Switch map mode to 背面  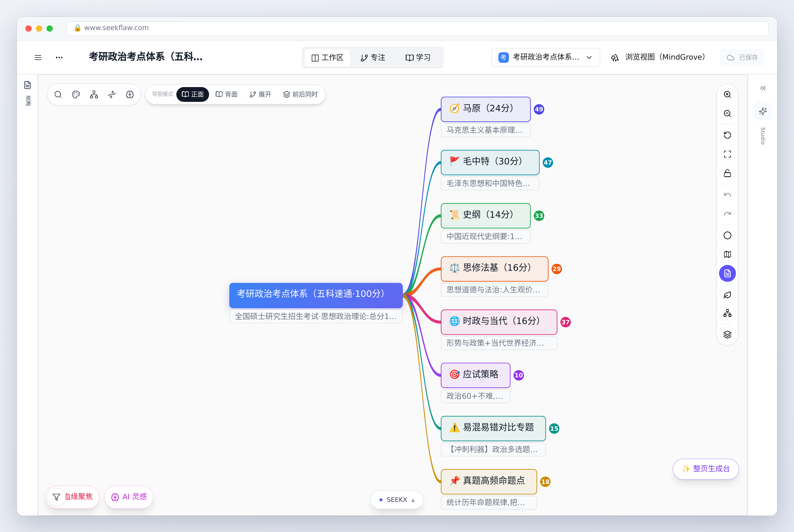coord(226,94)
